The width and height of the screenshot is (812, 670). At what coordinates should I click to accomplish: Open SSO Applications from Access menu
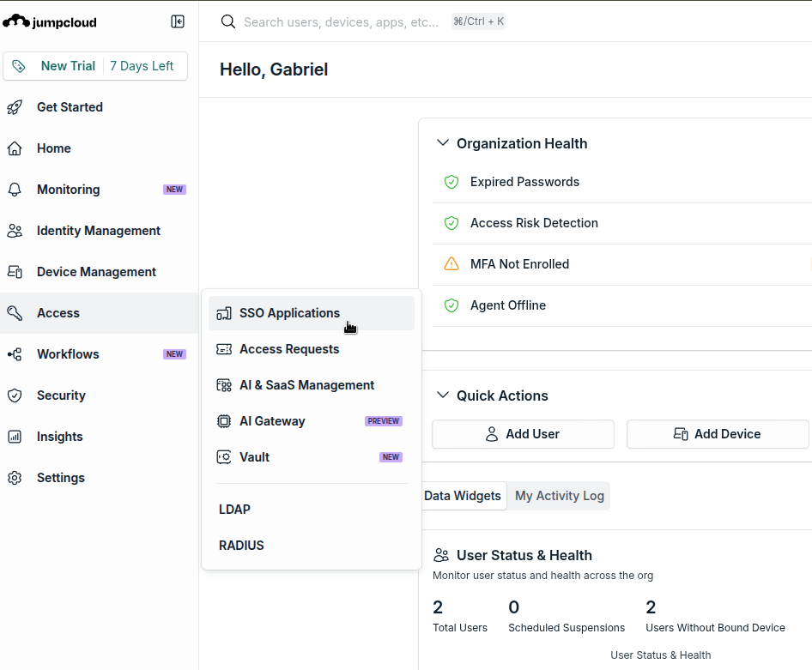click(x=312, y=313)
